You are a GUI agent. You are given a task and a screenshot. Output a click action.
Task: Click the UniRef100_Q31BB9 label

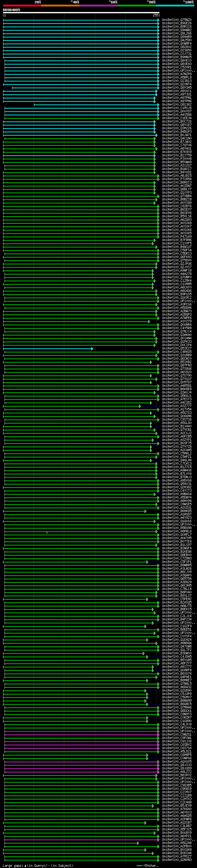[x=176, y=356]
